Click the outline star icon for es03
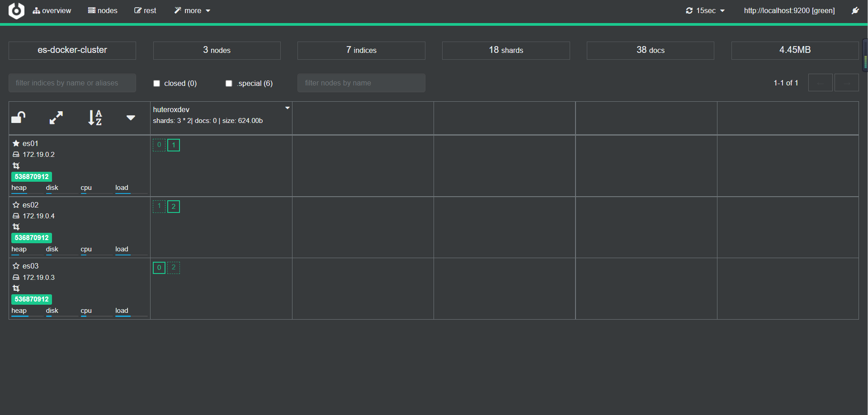868x415 pixels. coord(16,266)
